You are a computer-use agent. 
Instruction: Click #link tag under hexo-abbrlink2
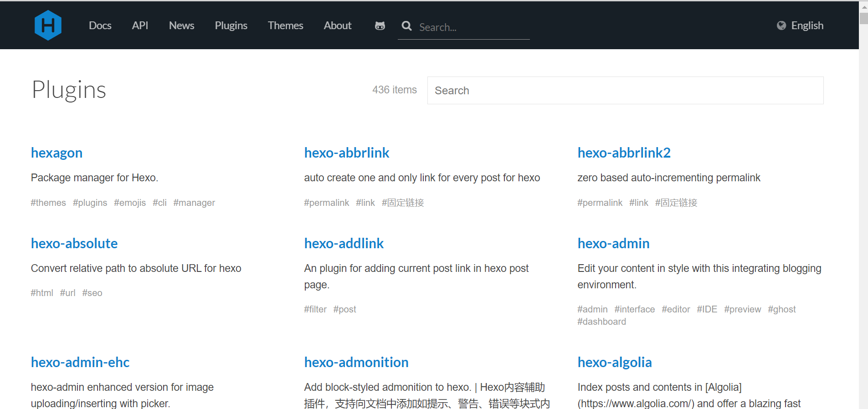click(x=639, y=203)
